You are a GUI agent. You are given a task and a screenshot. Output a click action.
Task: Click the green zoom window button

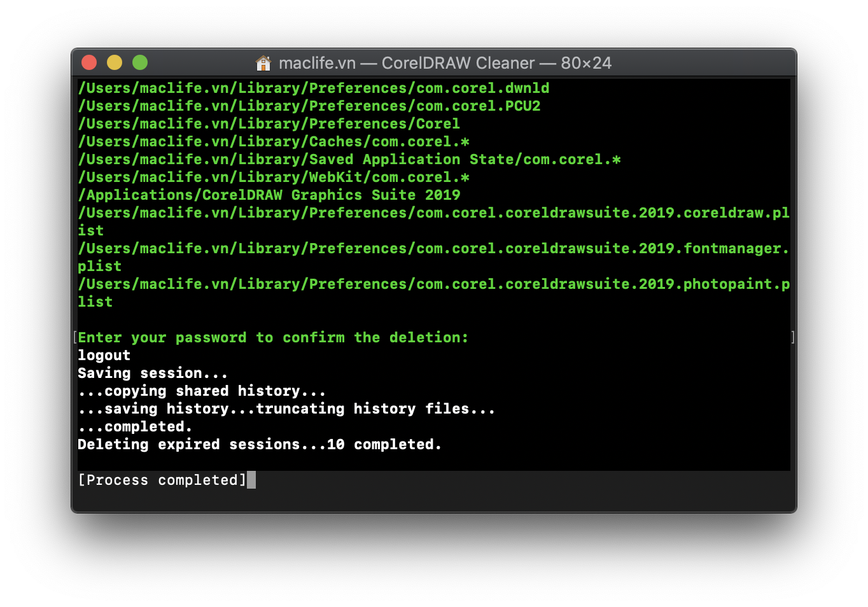coord(140,62)
